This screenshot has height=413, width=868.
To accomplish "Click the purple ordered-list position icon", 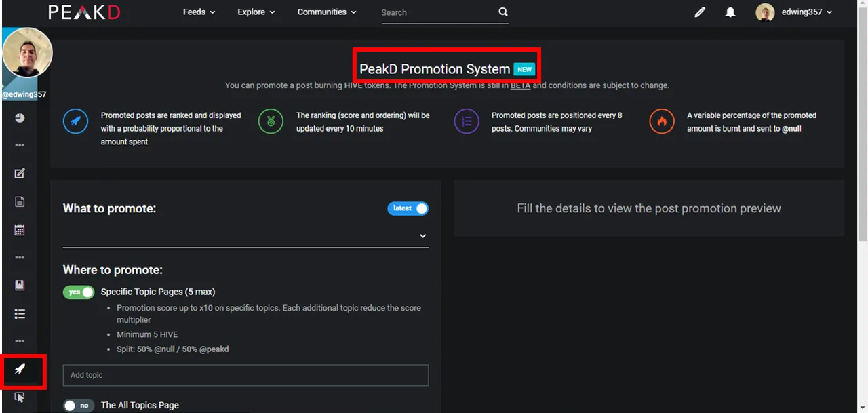I will (x=467, y=121).
